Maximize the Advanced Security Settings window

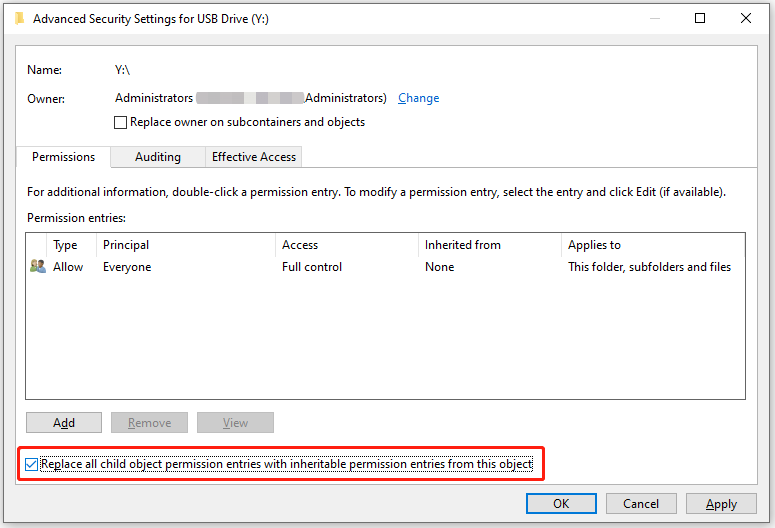[x=700, y=18]
